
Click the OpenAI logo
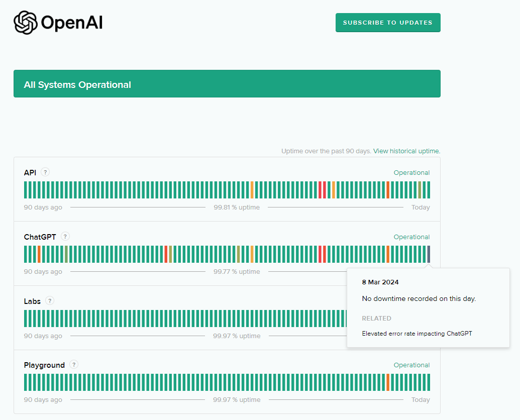pos(58,23)
